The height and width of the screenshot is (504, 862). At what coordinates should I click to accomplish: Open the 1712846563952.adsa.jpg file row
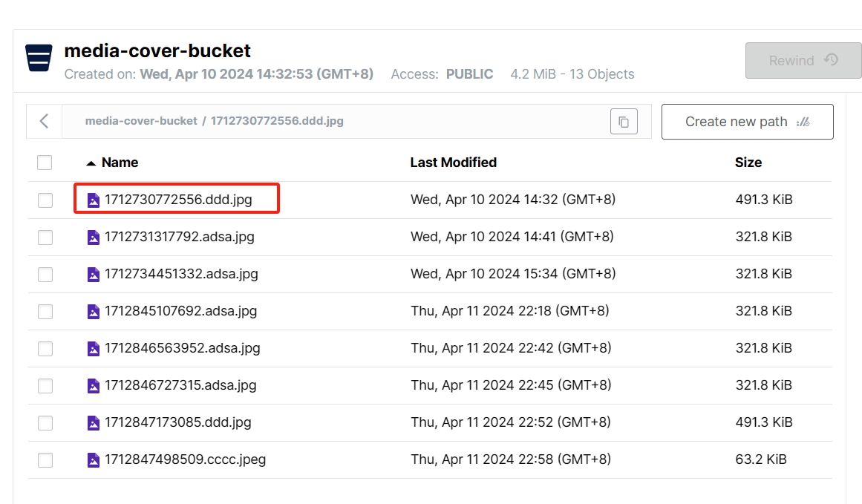pyautogui.click(x=182, y=348)
